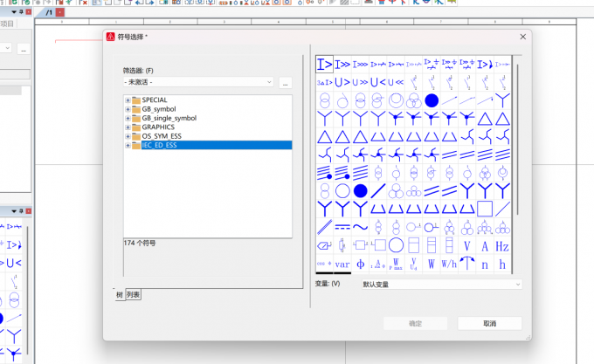Click the 取消 cancel button
This screenshot has height=364, width=594.
[x=489, y=324]
